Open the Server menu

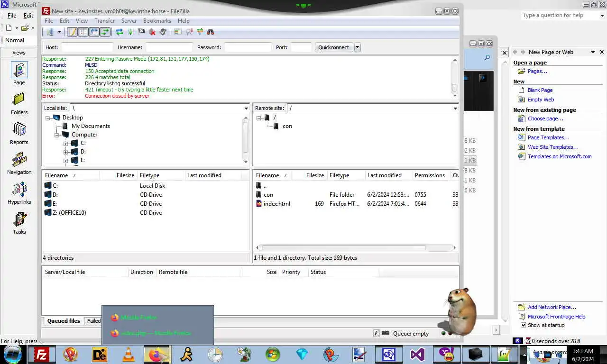pyautogui.click(x=129, y=21)
